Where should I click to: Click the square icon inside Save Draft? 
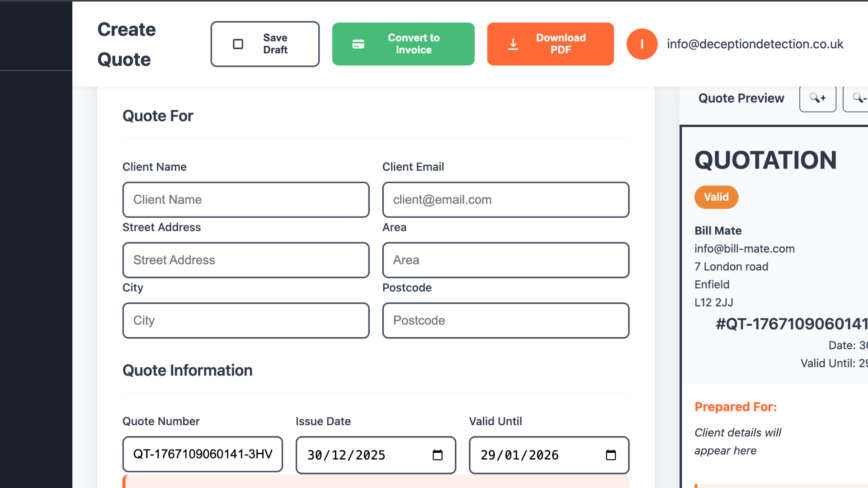[x=237, y=44]
